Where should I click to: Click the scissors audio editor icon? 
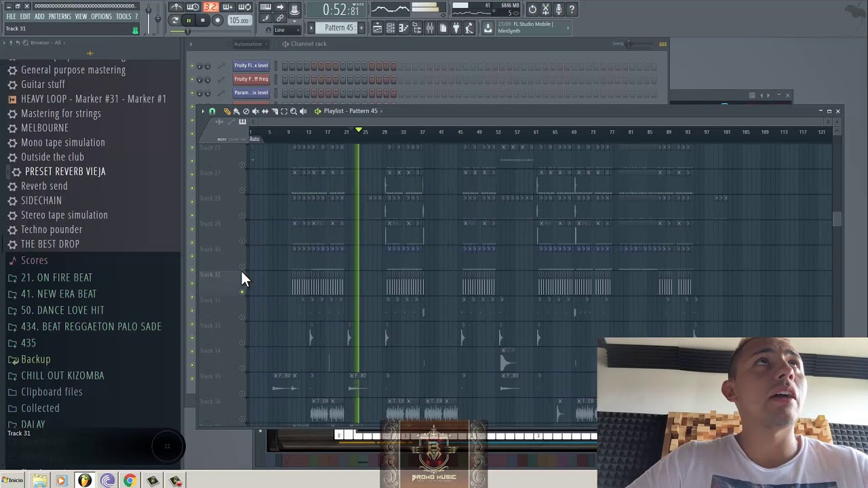point(545,9)
